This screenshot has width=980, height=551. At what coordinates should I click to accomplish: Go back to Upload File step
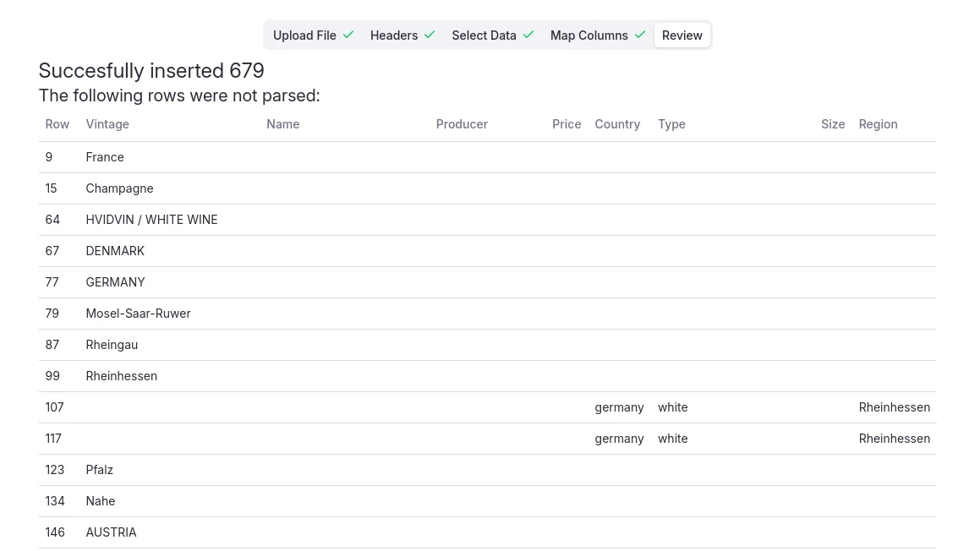[x=304, y=35]
